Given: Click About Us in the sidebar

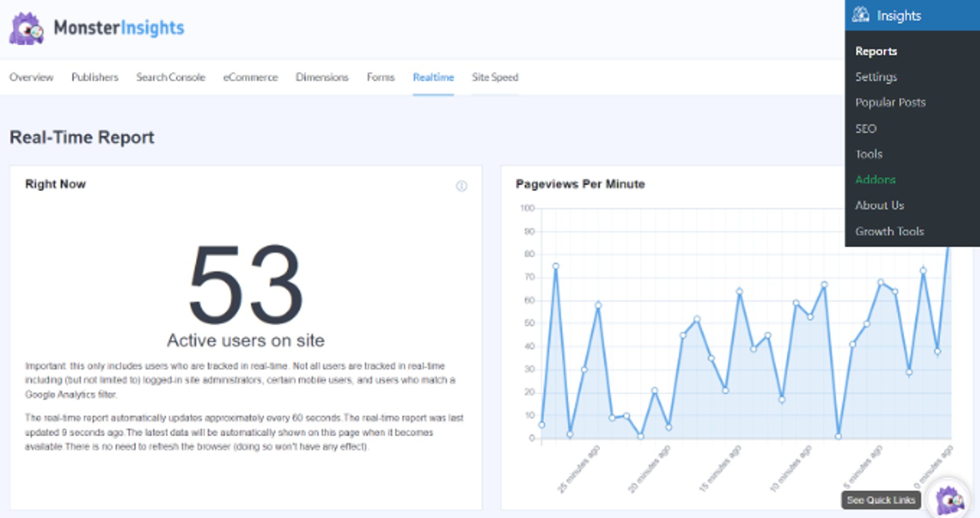Looking at the screenshot, I should (x=879, y=205).
